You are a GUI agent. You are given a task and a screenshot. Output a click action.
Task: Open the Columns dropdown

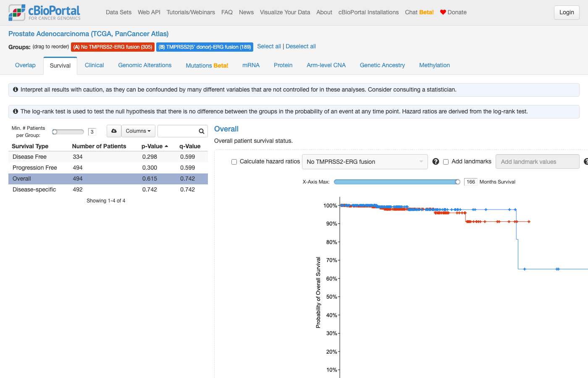138,131
